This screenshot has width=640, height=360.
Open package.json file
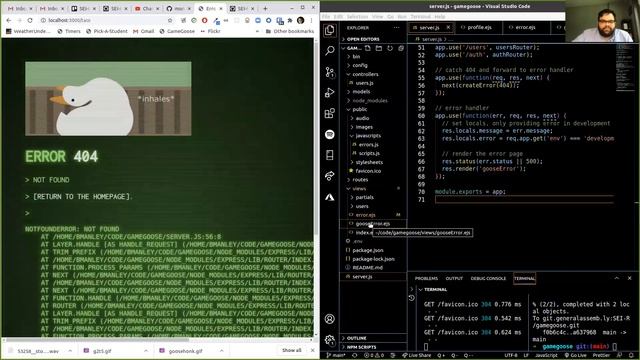click(x=367, y=250)
